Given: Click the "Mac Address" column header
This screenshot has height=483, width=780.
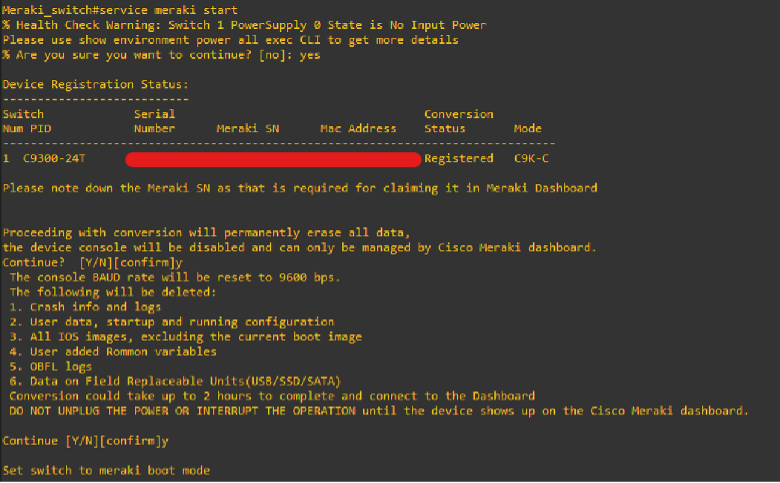Looking at the screenshot, I should [x=358, y=128].
